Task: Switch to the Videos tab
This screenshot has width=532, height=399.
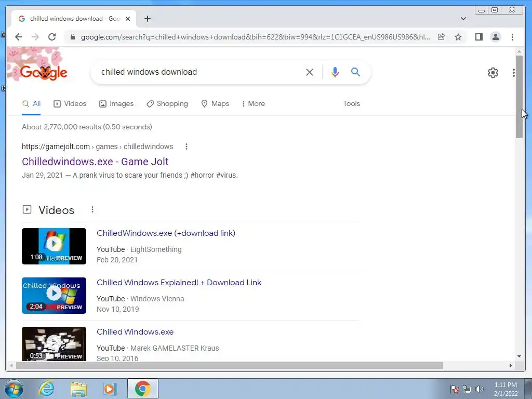Action: (x=70, y=104)
